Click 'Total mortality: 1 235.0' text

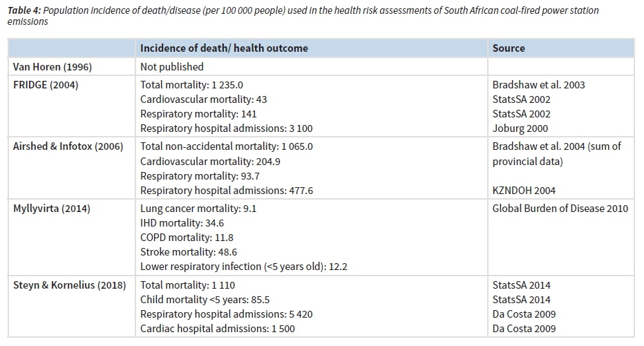[191, 85]
